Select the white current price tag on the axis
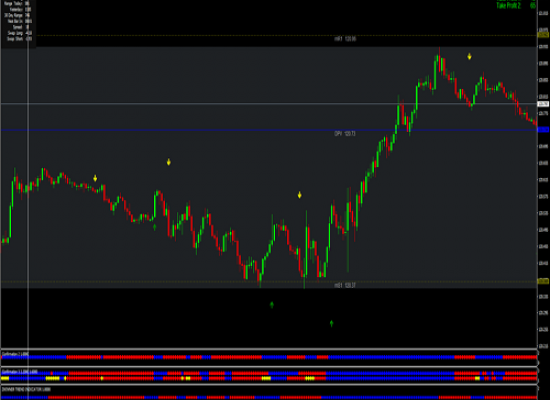The image size is (550, 400). pos(543,104)
